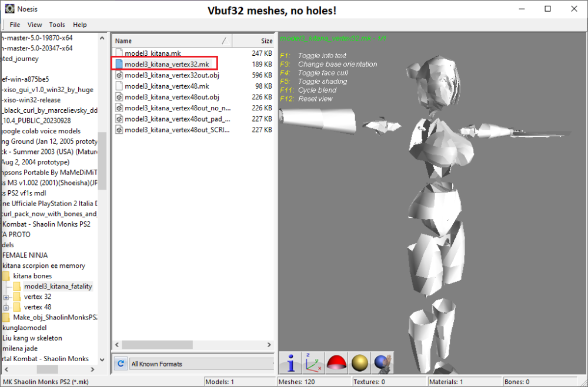Viewport: 588px width, 387px height.
Task: Select model3_kitana_vertex32.mk file
Action: tap(166, 64)
